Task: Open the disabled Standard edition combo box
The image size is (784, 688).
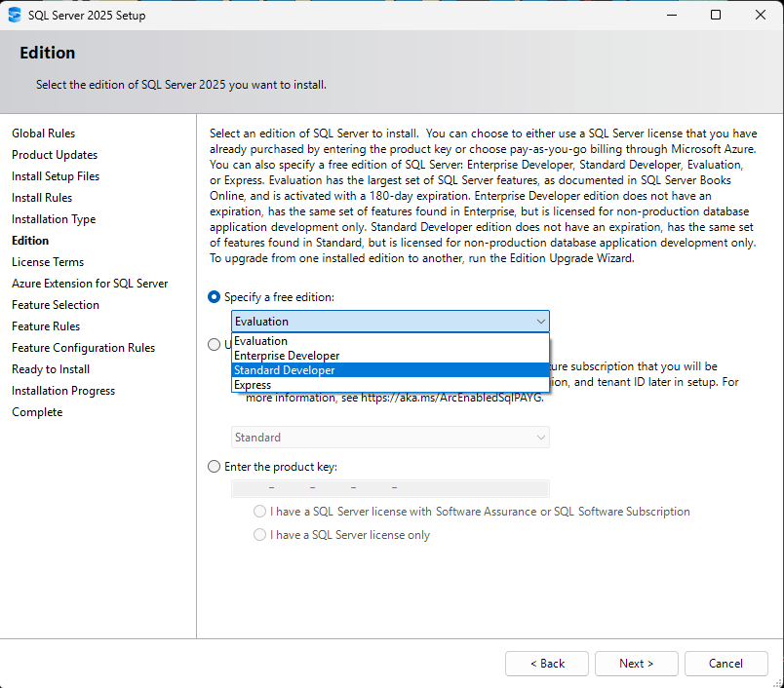Action: (x=390, y=438)
